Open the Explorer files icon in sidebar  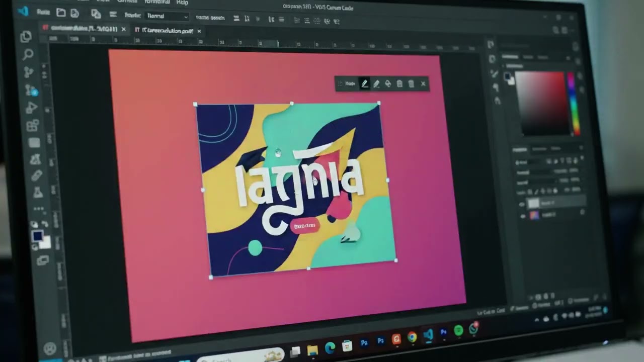click(x=26, y=37)
